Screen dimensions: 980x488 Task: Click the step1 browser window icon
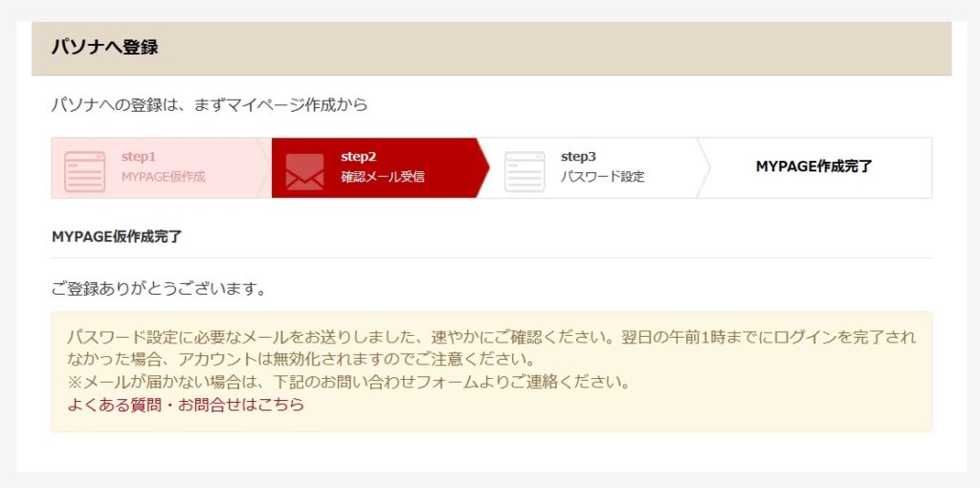(x=84, y=170)
